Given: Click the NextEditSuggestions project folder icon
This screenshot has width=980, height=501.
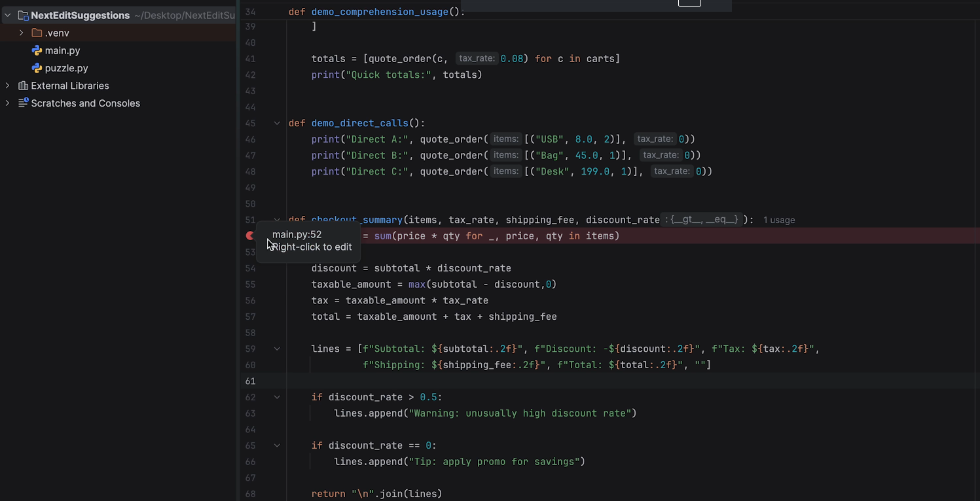Looking at the screenshot, I should (23, 15).
